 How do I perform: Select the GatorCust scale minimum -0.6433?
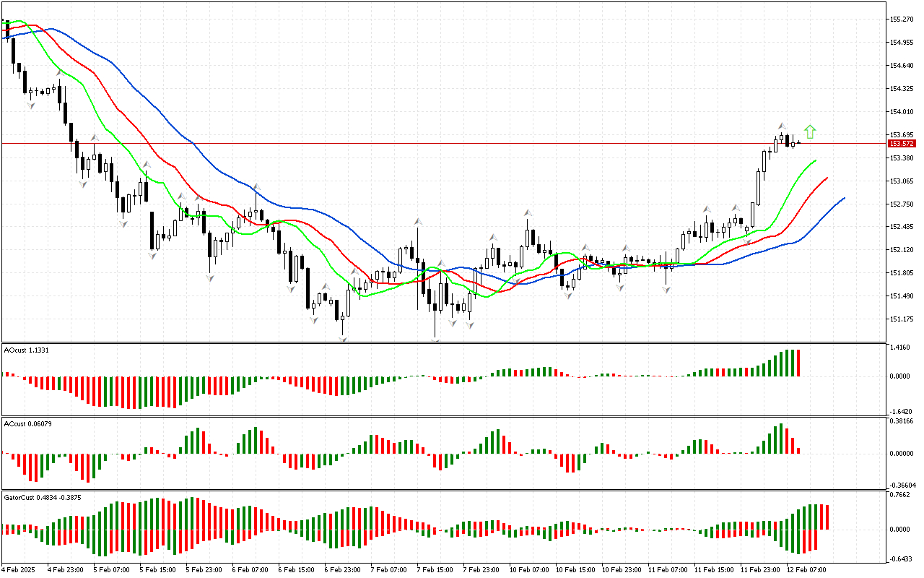899,558
